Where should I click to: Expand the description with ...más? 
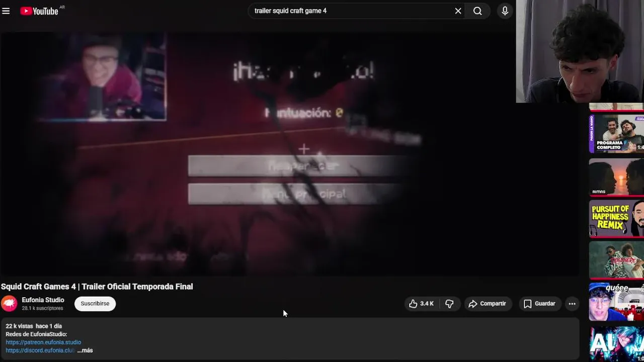click(85, 350)
